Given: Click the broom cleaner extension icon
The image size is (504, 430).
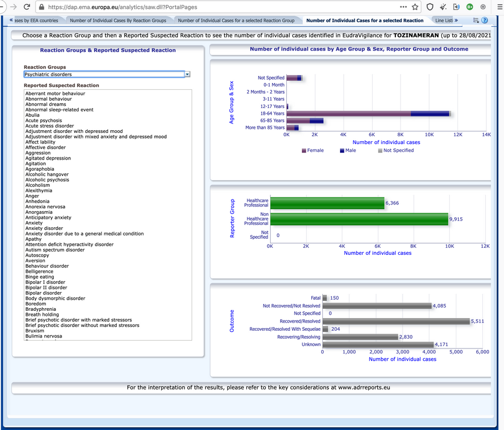Looking at the screenshot, I should [443, 7].
